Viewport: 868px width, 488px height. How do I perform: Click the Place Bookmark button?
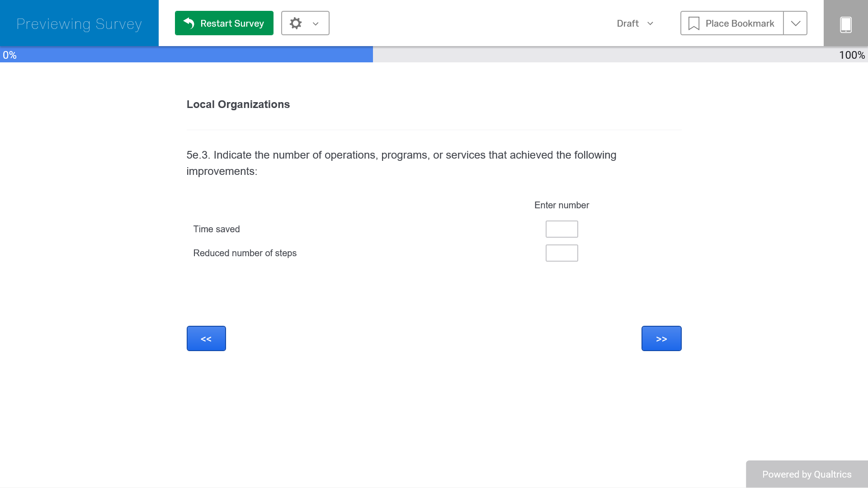click(x=732, y=23)
